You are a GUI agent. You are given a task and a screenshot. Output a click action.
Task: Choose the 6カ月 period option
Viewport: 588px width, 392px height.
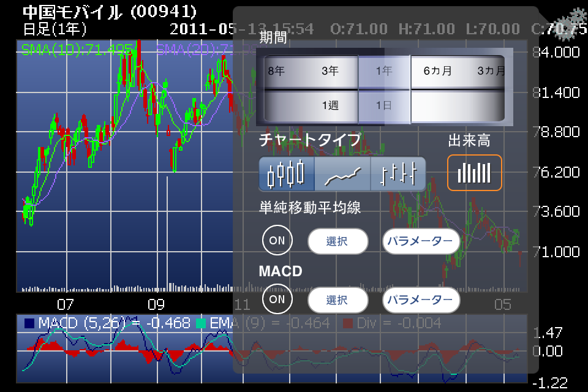(437, 71)
